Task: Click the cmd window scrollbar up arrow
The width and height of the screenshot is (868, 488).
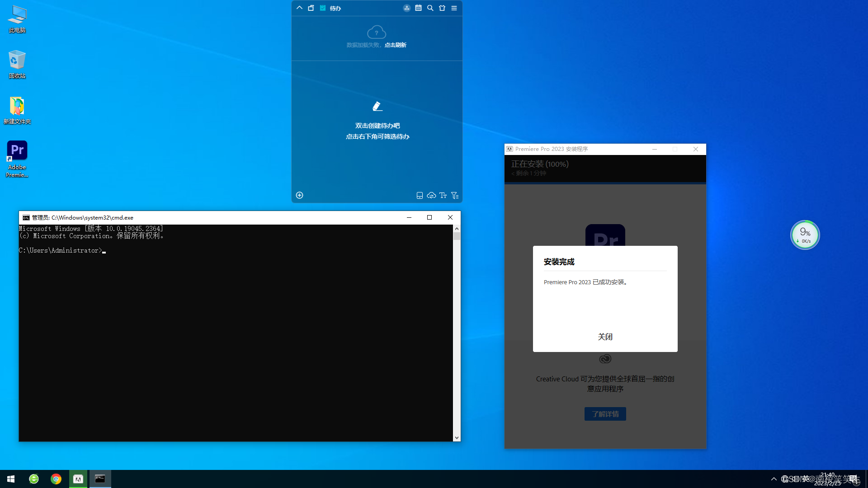Action: click(457, 229)
